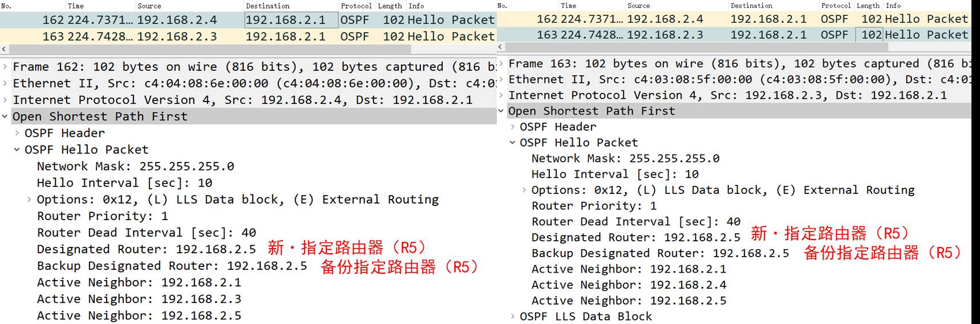Screen dimensions: 980x324
Task: Expand the OSPF LLS Data Block row
Action: (513, 317)
